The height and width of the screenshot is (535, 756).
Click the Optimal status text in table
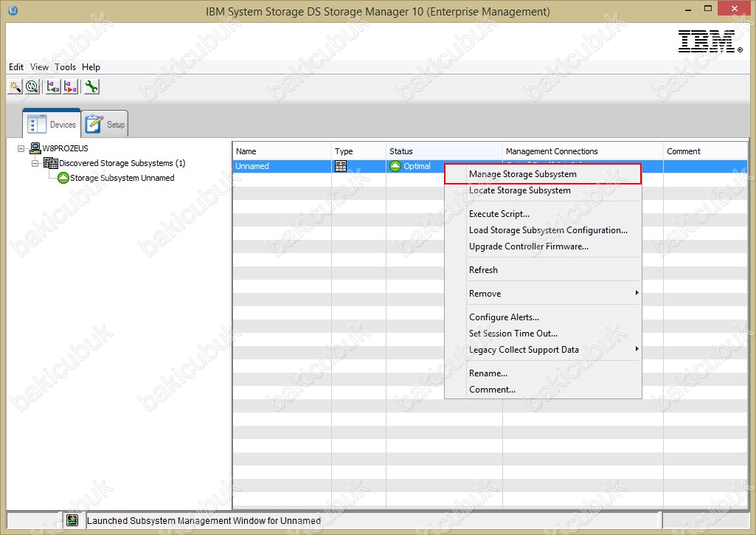tap(417, 166)
